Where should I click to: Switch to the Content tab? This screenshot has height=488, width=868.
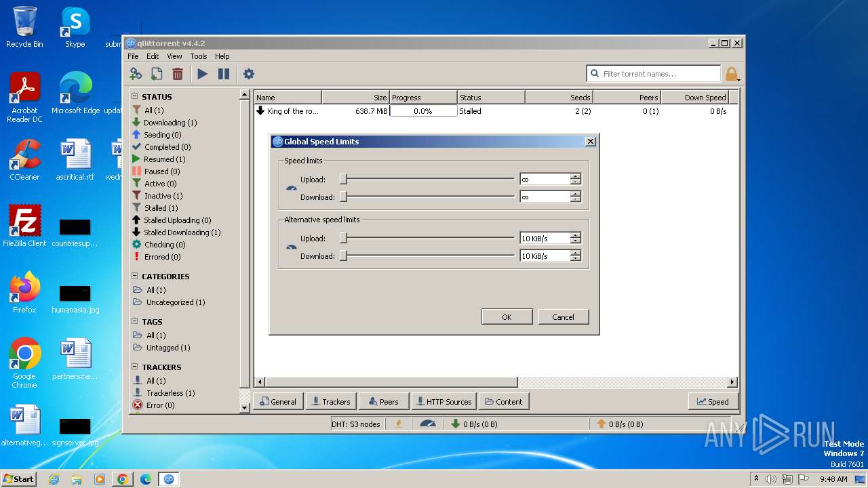[x=504, y=401]
